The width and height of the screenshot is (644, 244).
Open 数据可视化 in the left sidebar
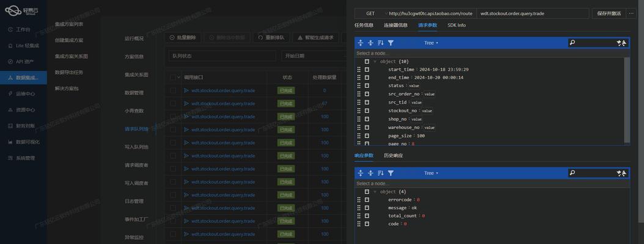[x=23, y=142]
